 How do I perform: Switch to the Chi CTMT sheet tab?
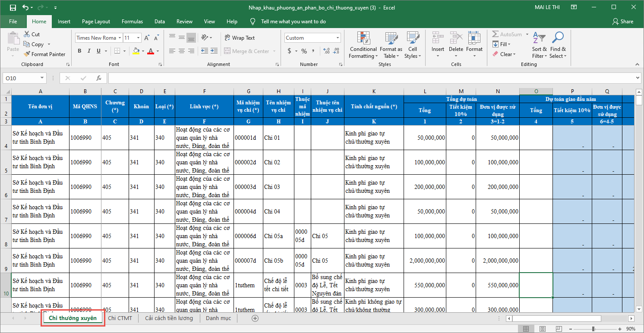pos(120,318)
